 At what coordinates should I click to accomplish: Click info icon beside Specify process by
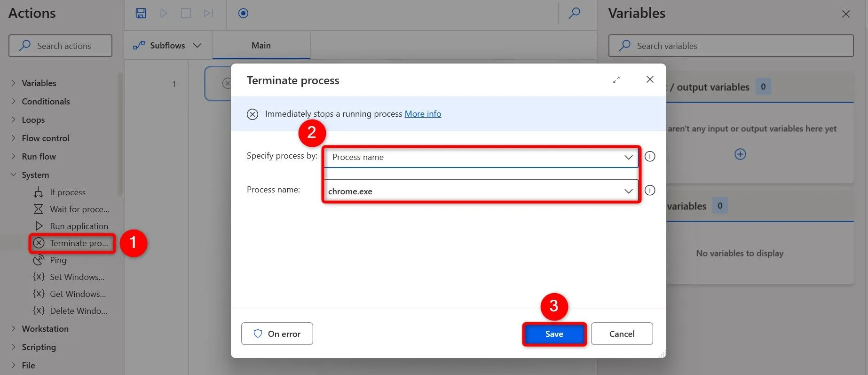pos(650,157)
